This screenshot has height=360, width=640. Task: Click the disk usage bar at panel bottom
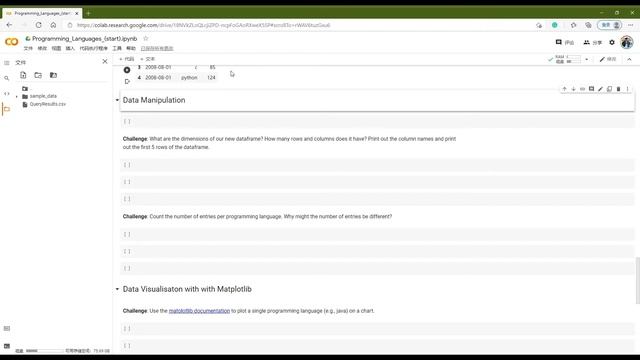click(x=44, y=351)
